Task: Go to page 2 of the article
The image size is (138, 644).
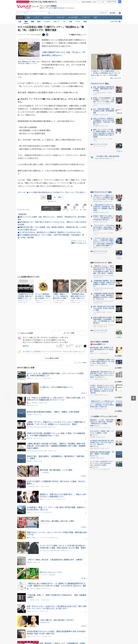Action: (x=55, y=197)
